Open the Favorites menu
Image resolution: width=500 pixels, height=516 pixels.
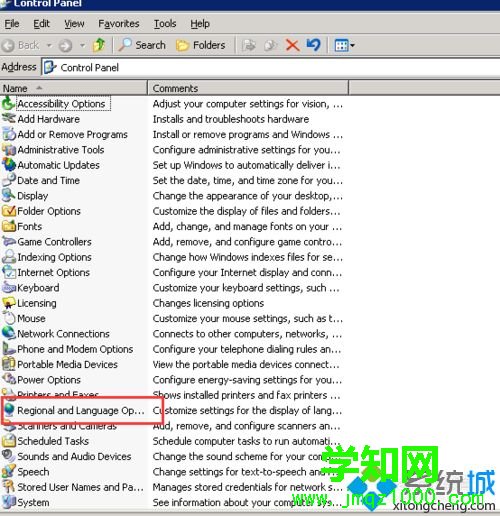coord(119,24)
